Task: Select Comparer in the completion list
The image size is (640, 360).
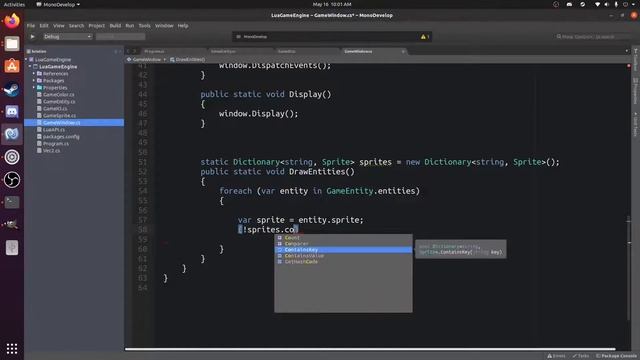Action: [343, 244]
